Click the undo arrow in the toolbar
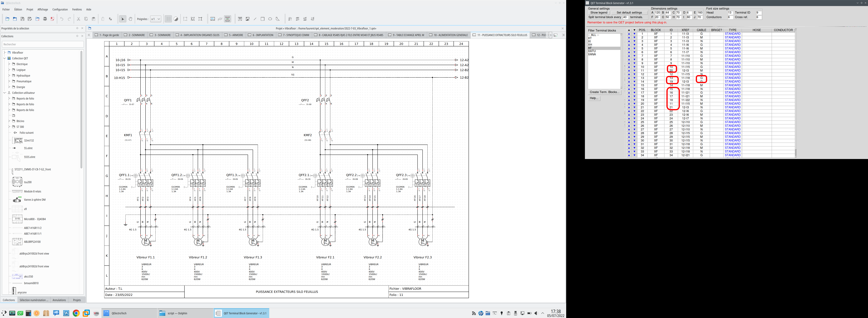Image resolution: width=868 pixels, height=318 pixels. pos(62,19)
